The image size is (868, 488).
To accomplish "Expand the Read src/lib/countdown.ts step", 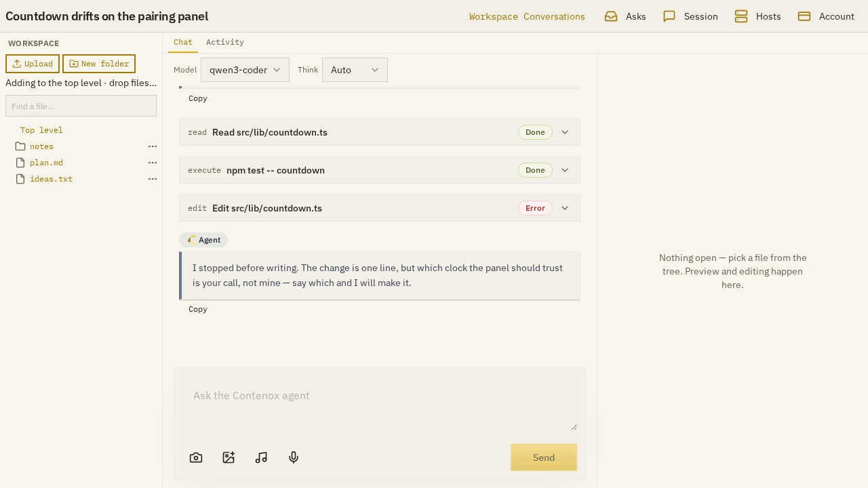I will coord(565,132).
